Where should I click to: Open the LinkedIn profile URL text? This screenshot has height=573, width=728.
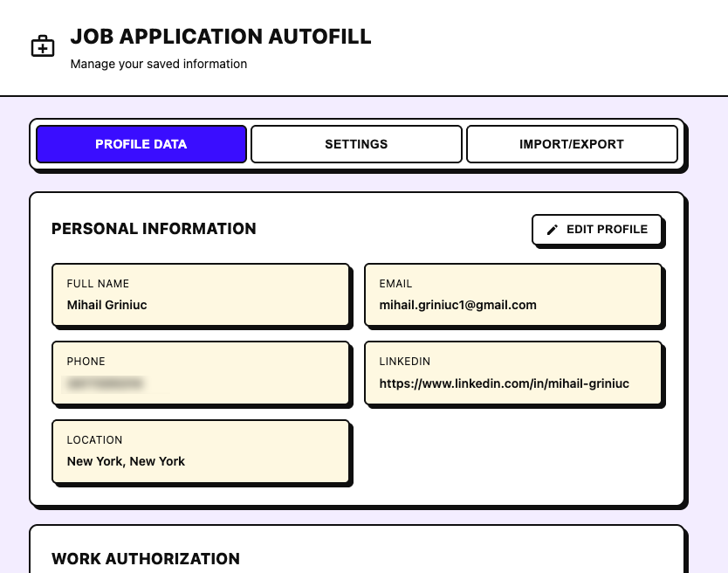504,383
